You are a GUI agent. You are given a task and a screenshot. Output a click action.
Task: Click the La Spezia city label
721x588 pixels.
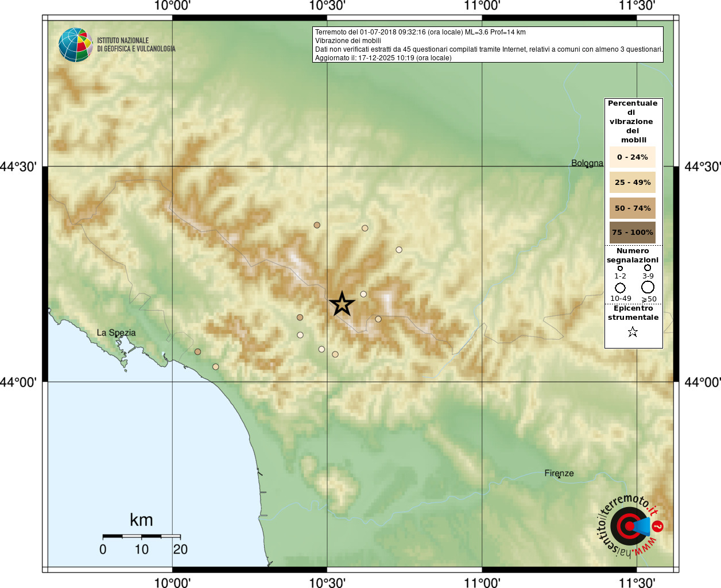[116, 332]
